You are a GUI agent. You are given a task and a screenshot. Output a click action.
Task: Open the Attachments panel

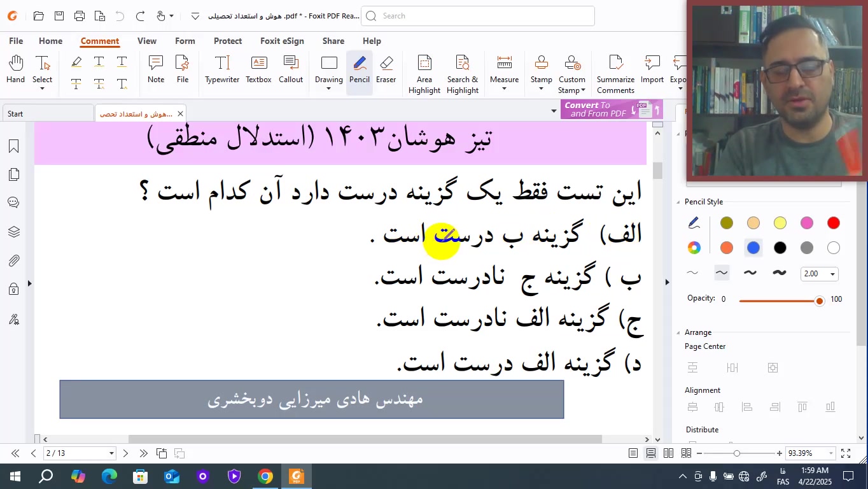[13, 260]
